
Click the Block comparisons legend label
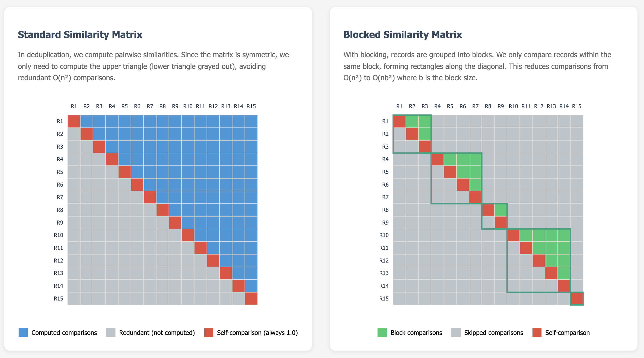416,333
